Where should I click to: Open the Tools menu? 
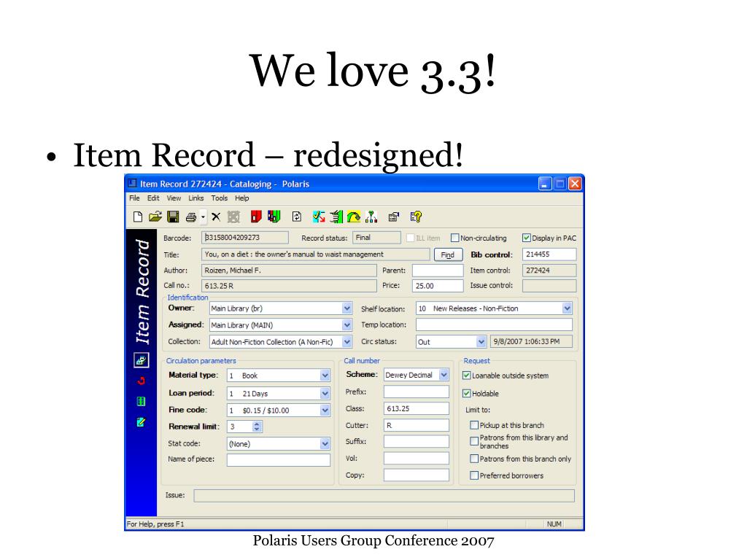point(219,198)
